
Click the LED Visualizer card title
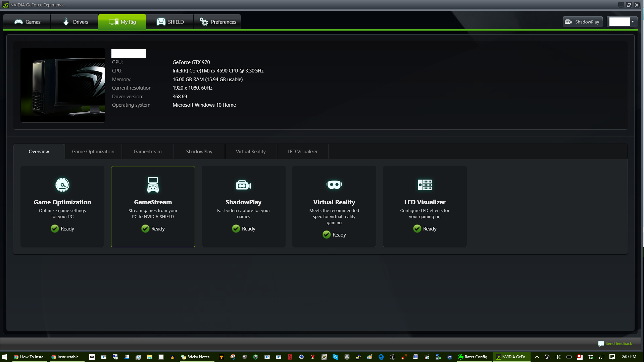[x=425, y=202]
